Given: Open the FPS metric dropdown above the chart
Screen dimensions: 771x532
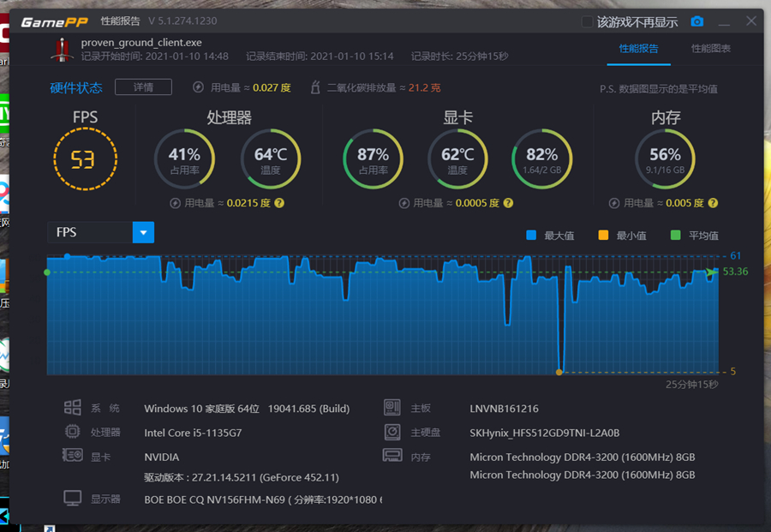Looking at the screenshot, I should click(x=143, y=231).
